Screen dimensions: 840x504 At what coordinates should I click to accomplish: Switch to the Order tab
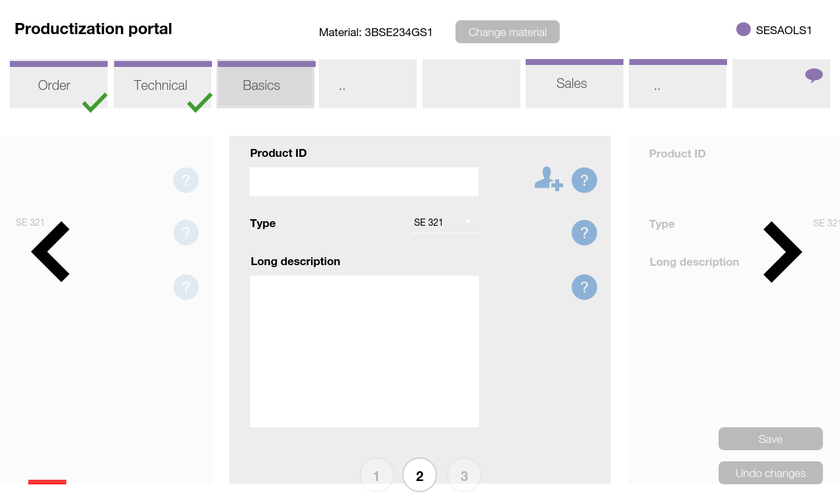coord(54,85)
